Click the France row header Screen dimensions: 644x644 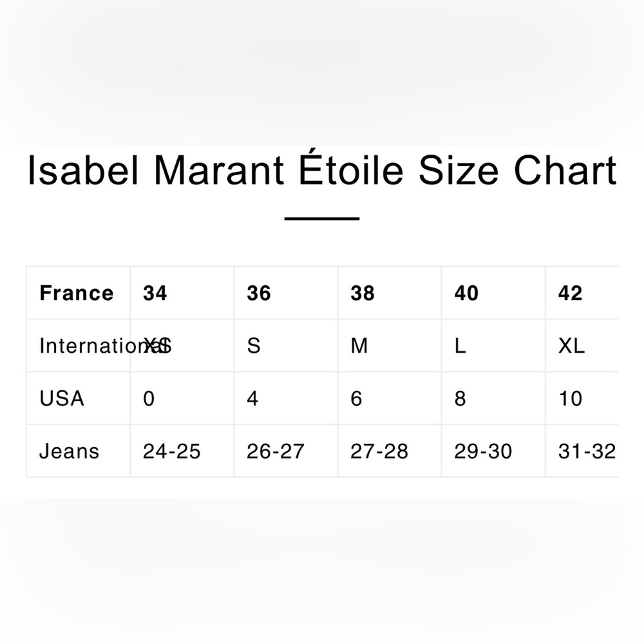coord(77,294)
